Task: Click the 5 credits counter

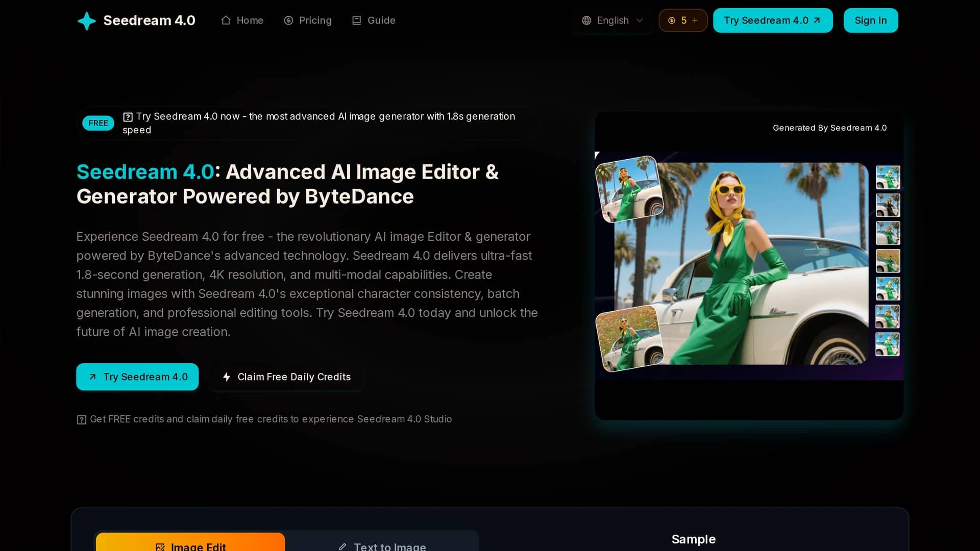Action: [683, 20]
